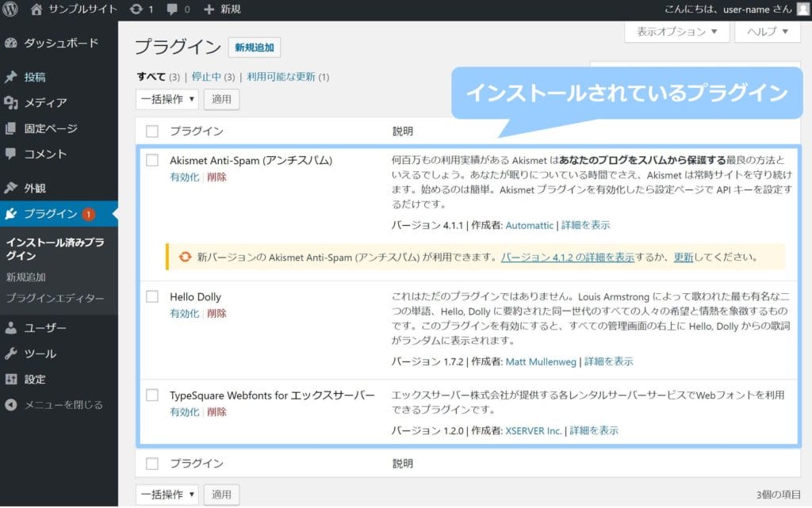Open the updates icon in admin bar
This screenshot has width=812, height=508.
(x=136, y=10)
